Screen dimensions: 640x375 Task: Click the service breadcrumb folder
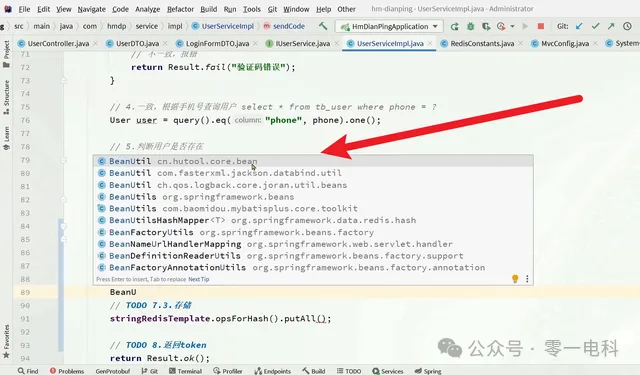[x=147, y=26]
